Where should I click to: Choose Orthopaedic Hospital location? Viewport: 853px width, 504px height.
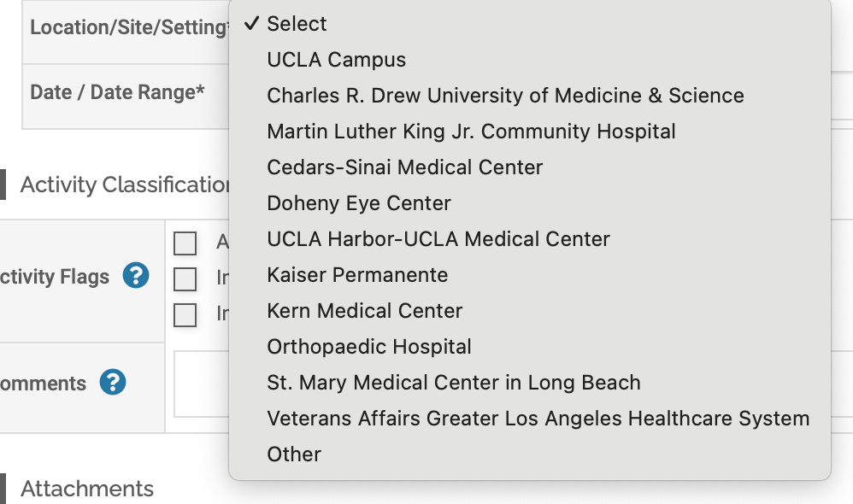369,347
